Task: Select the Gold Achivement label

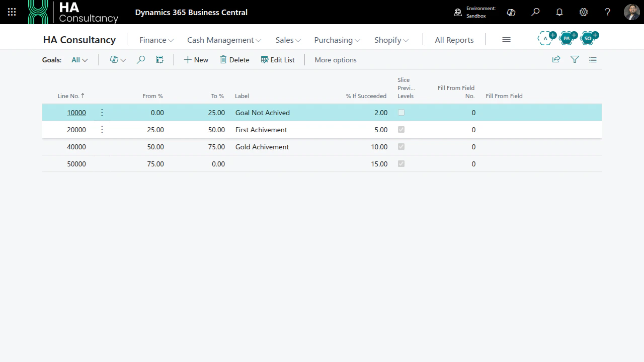Action: click(x=262, y=147)
